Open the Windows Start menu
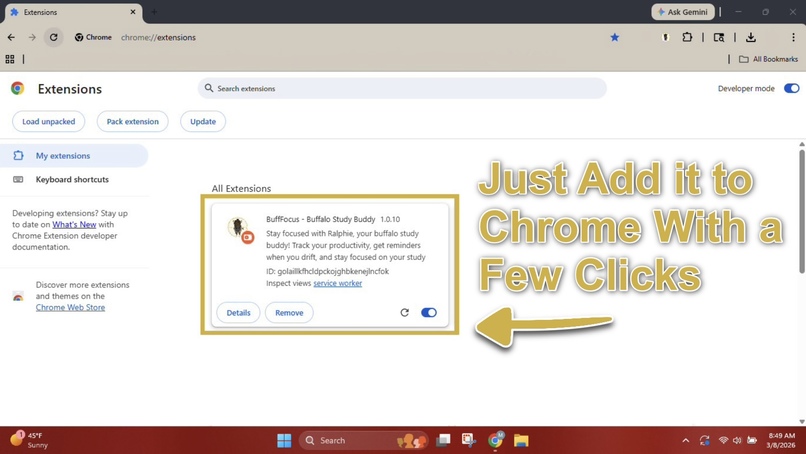Screen dimensions: 806x454 (x=284, y=441)
